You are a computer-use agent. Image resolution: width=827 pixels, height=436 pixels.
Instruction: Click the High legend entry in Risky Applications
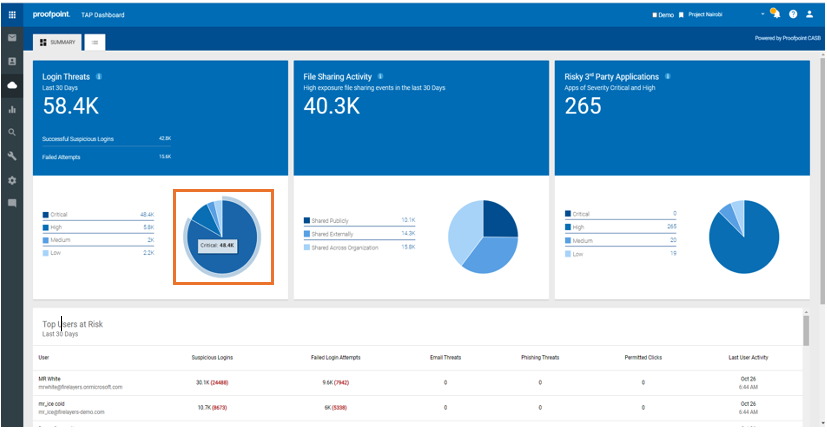tap(620, 227)
